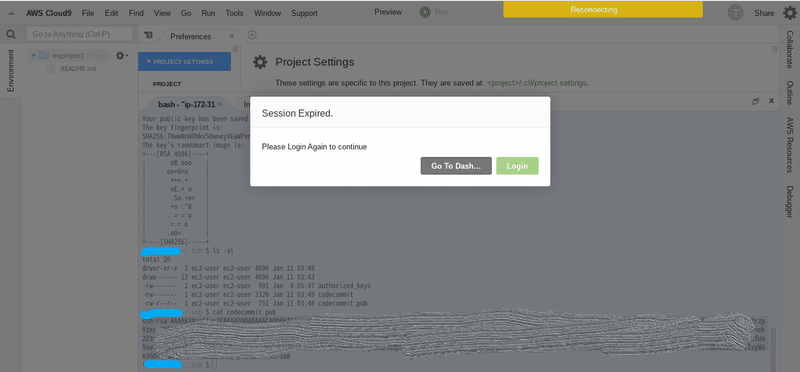Open the environment tree gear options icon
The image size is (800, 372).
click(x=121, y=55)
